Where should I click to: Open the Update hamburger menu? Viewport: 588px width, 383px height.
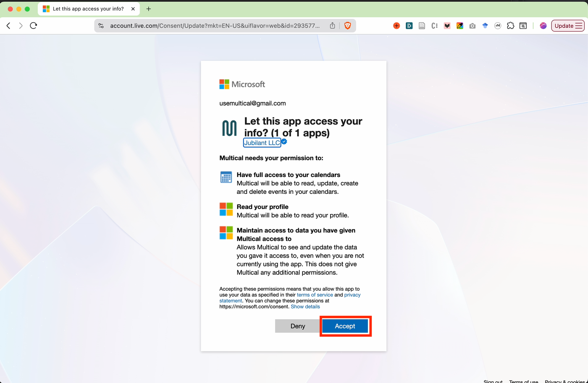tap(567, 26)
